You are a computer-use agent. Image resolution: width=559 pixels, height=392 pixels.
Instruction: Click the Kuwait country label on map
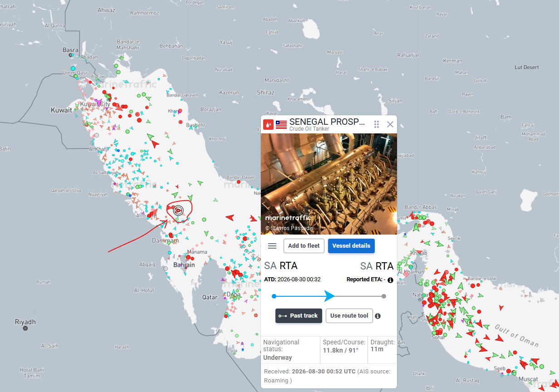(x=61, y=110)
